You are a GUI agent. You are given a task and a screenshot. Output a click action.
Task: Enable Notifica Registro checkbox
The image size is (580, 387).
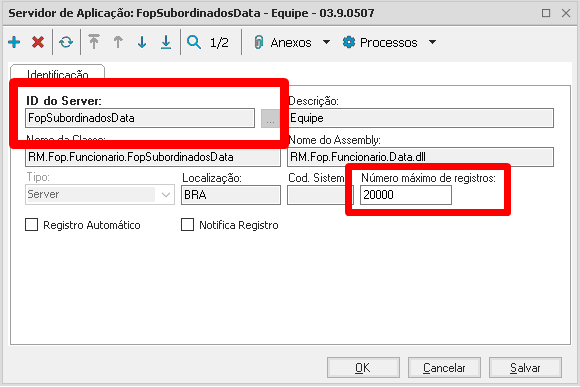click(x=188, y=225)
